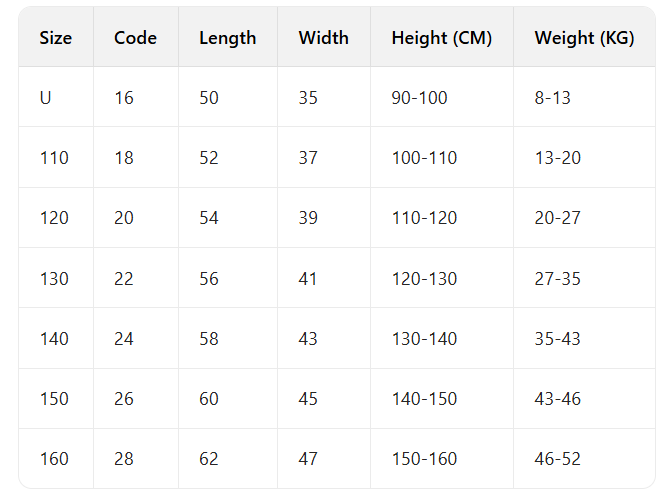Image resolution: width=665 pixels, height=495 pixels.
Task: Click the Height (CM) column header
Action: [439, 38]
